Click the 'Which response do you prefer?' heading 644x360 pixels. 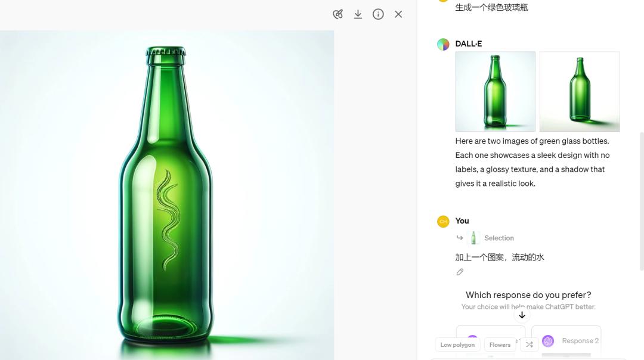click(x=528, y=295)
